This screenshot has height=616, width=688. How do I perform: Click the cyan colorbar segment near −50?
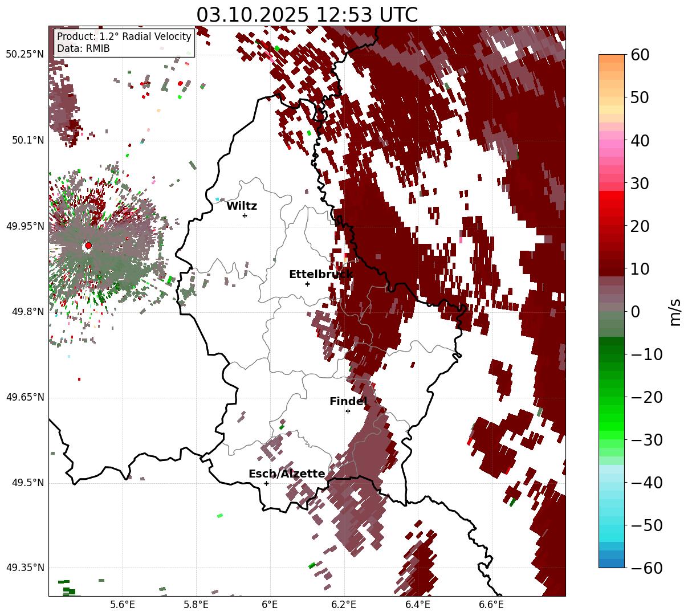pos(612,524)
